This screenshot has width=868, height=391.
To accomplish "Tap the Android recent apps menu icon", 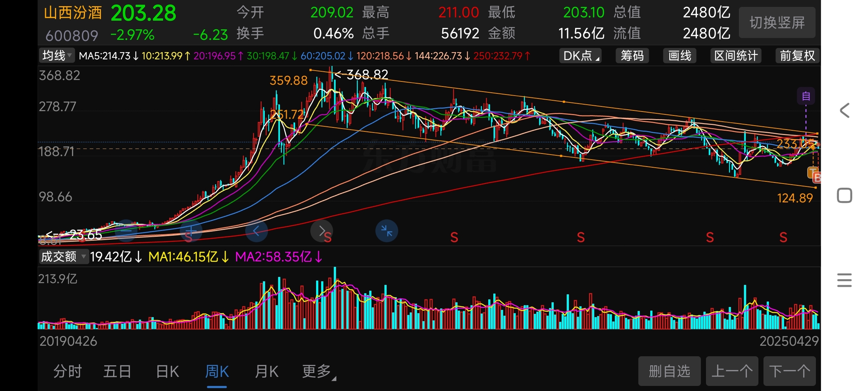I will 844,280.
